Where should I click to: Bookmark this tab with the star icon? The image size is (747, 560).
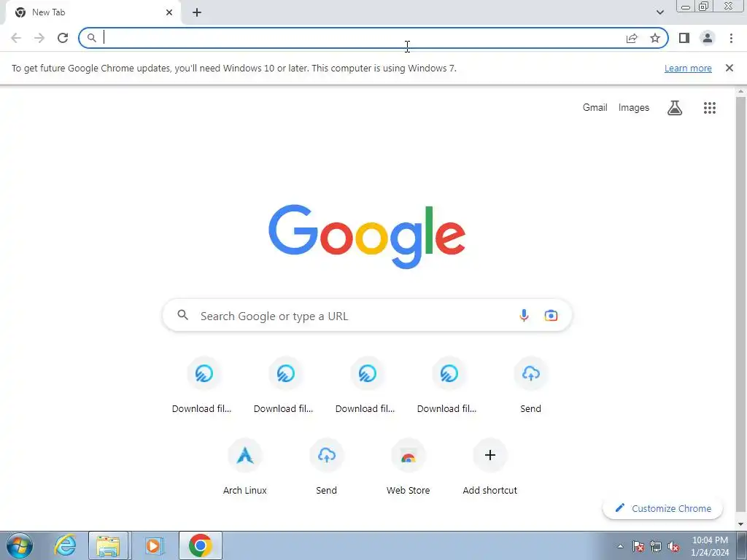click(x=655, y=38)
